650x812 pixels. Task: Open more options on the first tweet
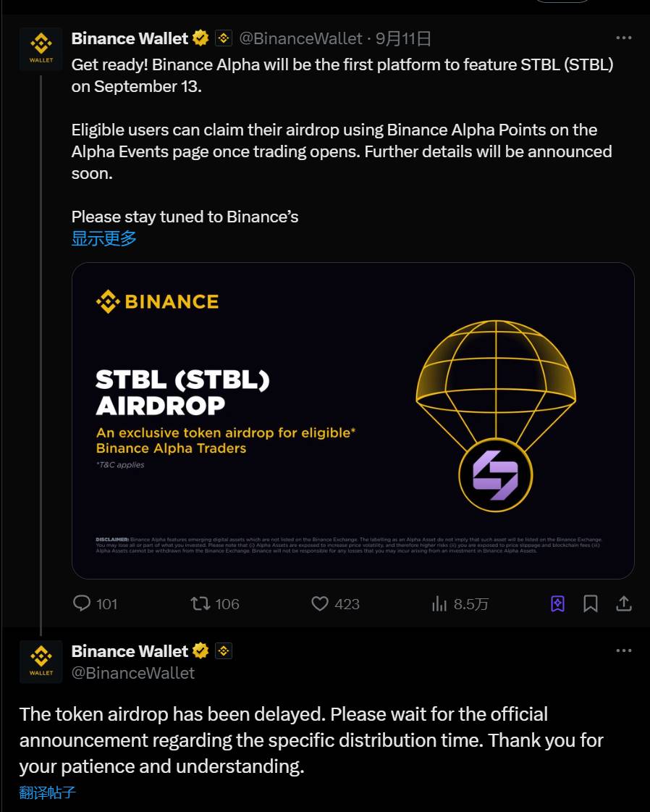click(x=623, y=38)
